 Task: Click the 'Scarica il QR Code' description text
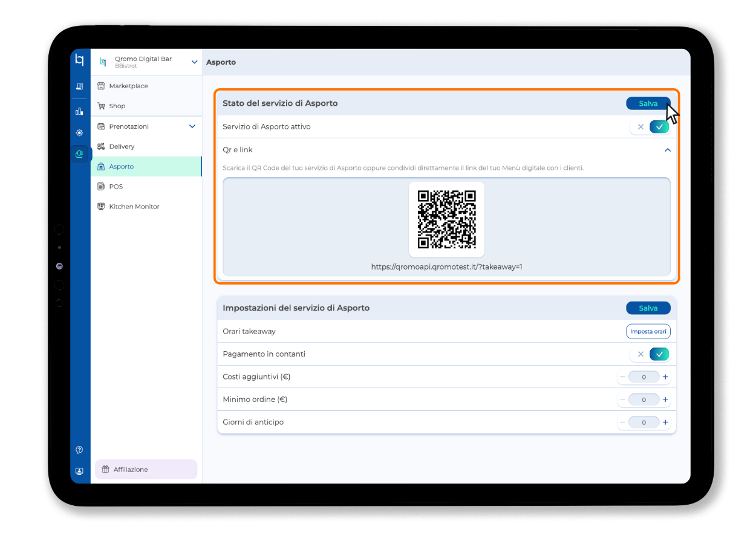(403, 167)
